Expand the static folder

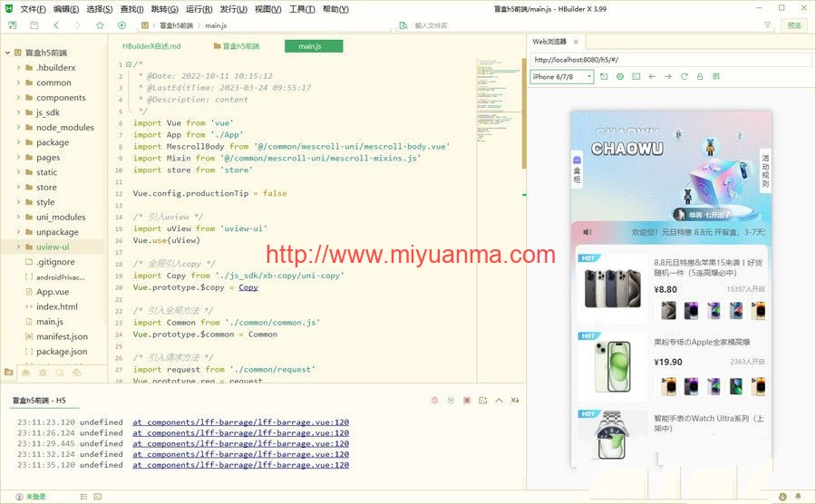point(18,172)
